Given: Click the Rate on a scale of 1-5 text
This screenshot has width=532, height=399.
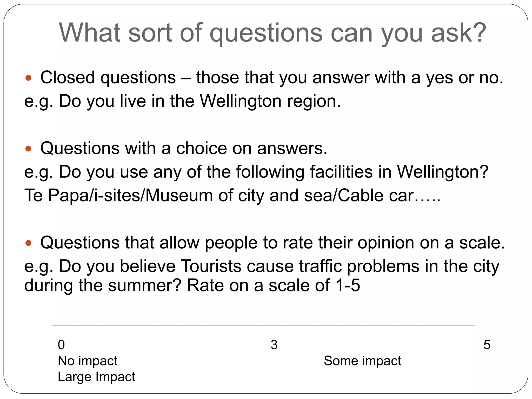Looking at the screenshot, I should [x=273, y=285].
